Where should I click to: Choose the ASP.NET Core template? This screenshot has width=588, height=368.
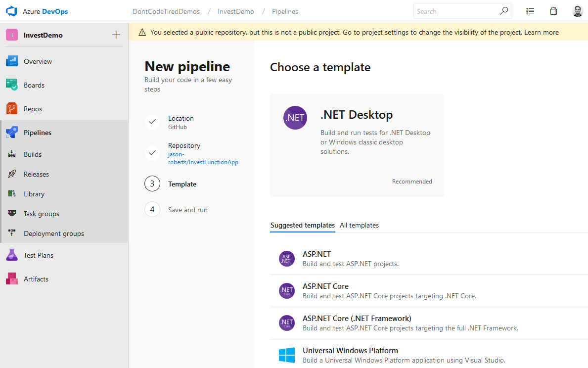click(325, 286)
